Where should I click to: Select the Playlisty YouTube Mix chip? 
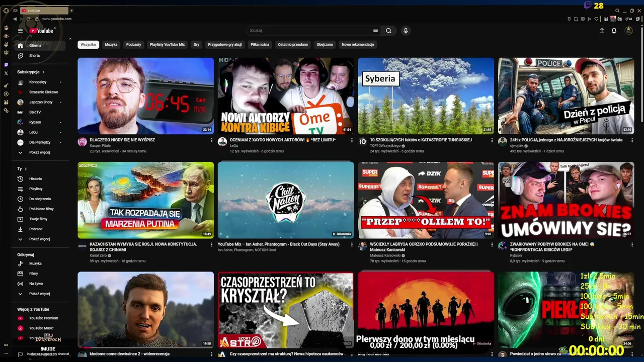(167, 45)
